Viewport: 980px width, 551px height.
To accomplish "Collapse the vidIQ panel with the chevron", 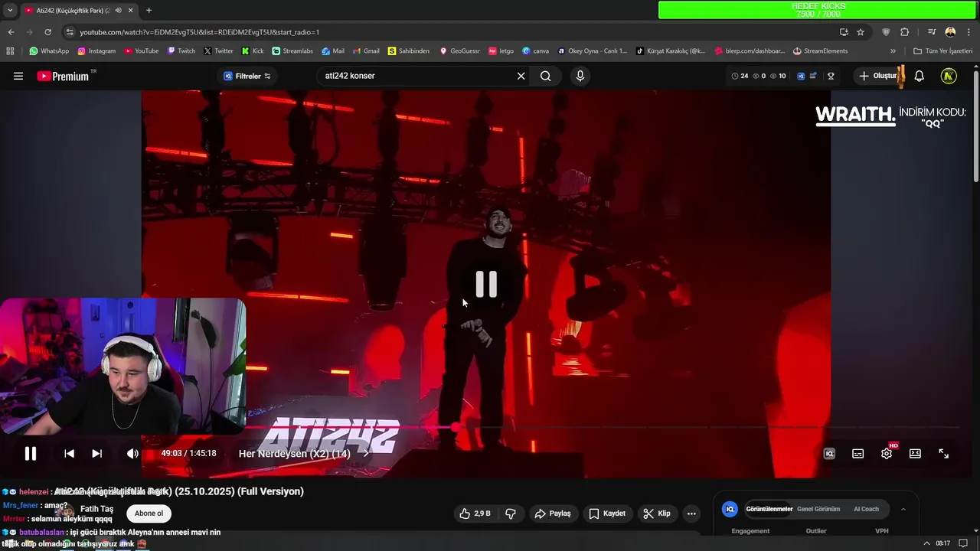I will (903, 509).
